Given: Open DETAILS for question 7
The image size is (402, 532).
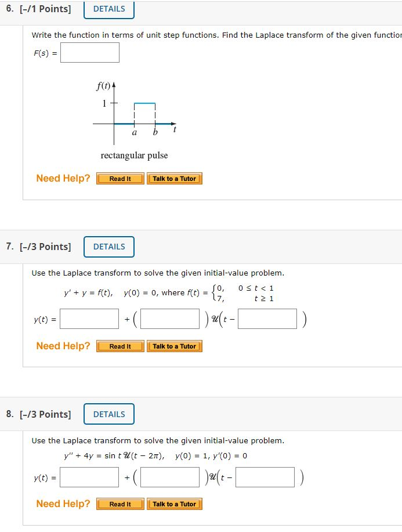Looking at the screenshot, I should click(x=108, y=247).
